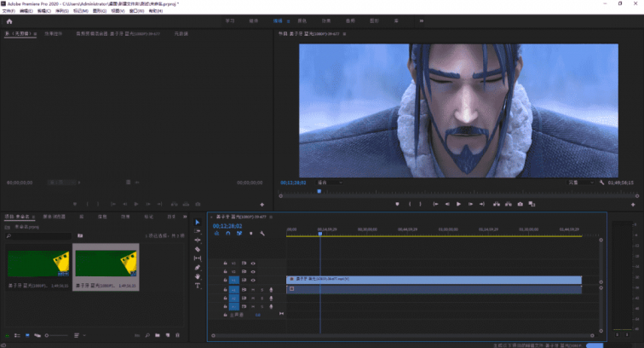Viewport: 644px width, 348px height.
Task: Open the Program monitor zoom level dropdown
Action: click(329, 183)
